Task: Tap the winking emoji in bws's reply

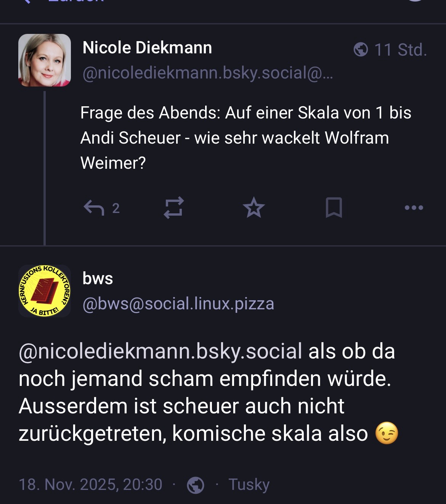Action: coord(387,434)
